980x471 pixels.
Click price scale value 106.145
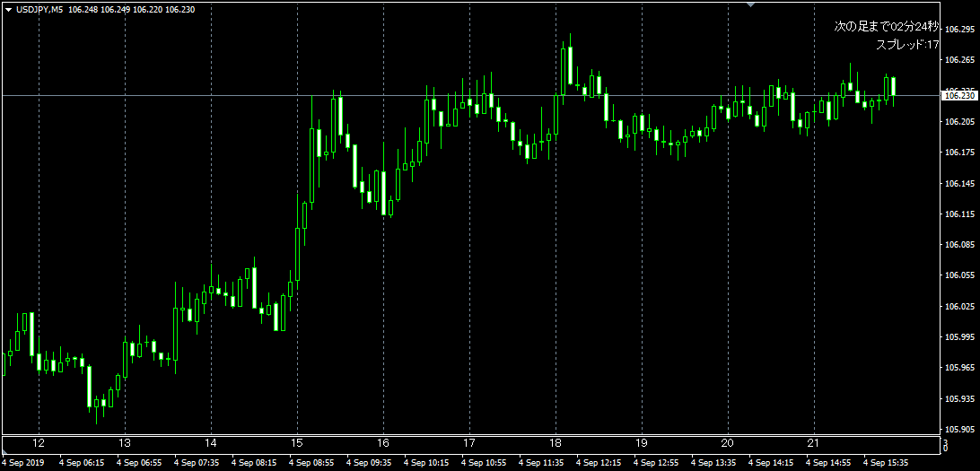tap(960, 184)
